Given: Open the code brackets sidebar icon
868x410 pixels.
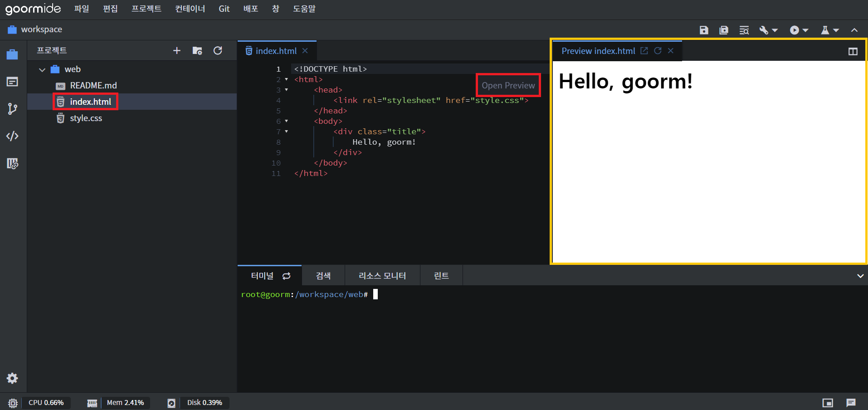Looking at the screenshot, I should [12, 136].
